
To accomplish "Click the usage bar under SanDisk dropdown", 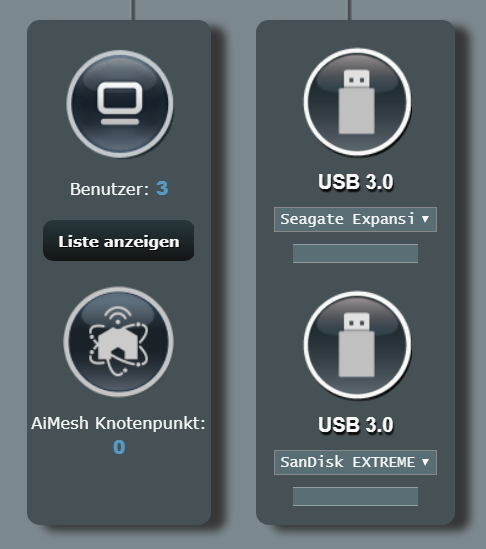I will (x=355, y=496).
